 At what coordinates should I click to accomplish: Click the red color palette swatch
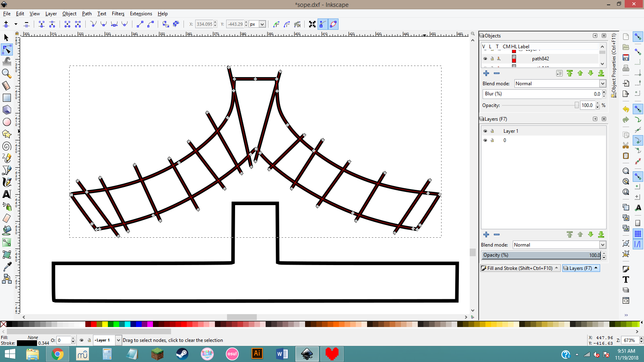(x=94, y=324)
